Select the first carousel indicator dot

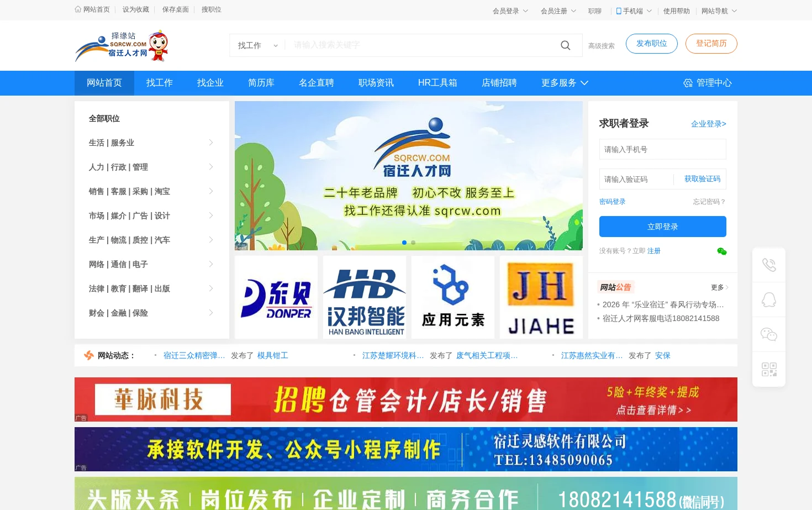click(404, 243)
